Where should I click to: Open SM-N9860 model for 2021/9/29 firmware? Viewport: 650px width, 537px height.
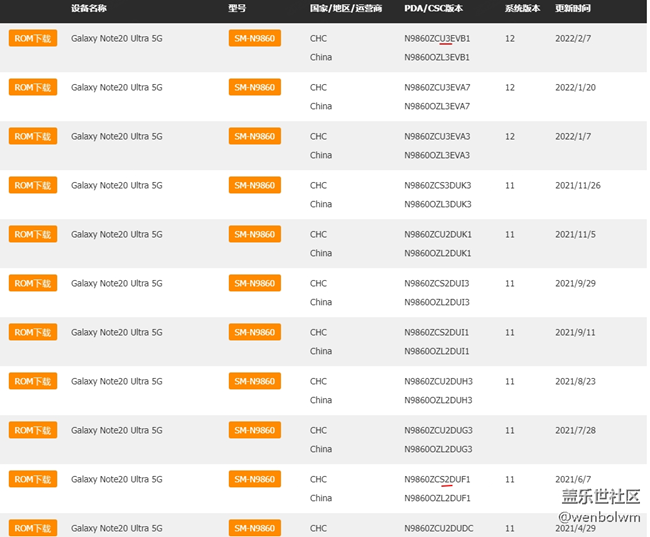tap(254, 283)
